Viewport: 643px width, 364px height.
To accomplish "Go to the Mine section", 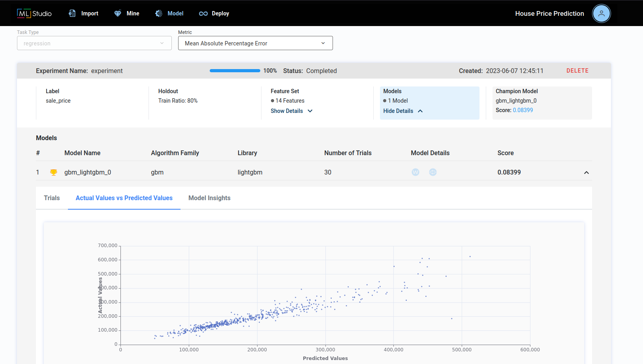I will click(x=127, y=13).
